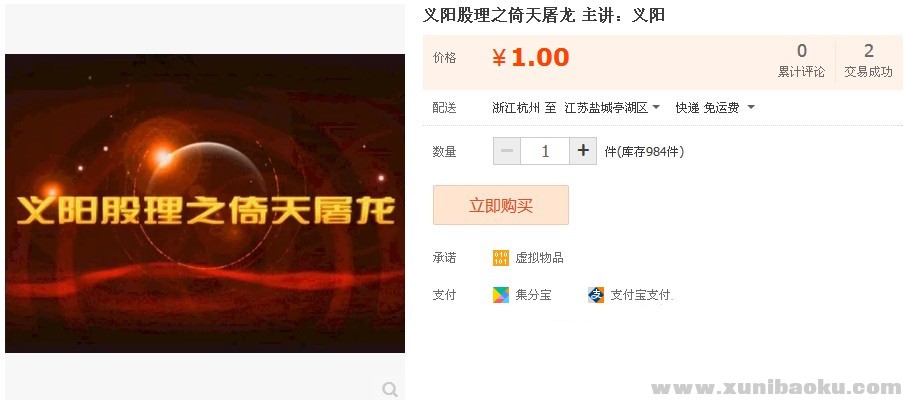
Task: Click the Alipay 支付宝 icon
Action: point(596,295)
